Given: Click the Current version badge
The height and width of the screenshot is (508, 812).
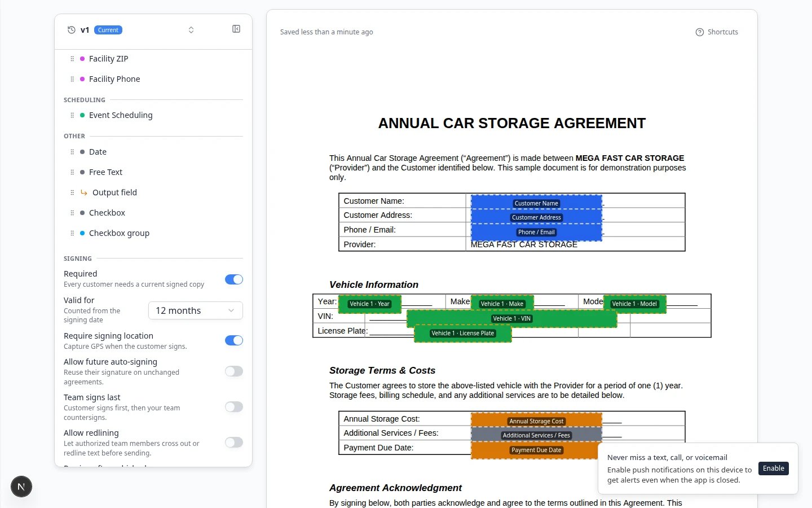Looking at the screenshot, I should tap(108, 30).
